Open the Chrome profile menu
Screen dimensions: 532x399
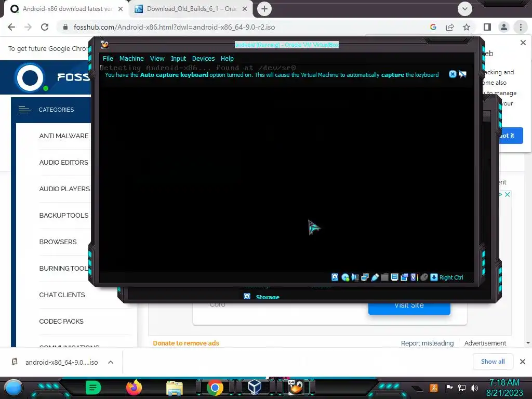point(504,27)
